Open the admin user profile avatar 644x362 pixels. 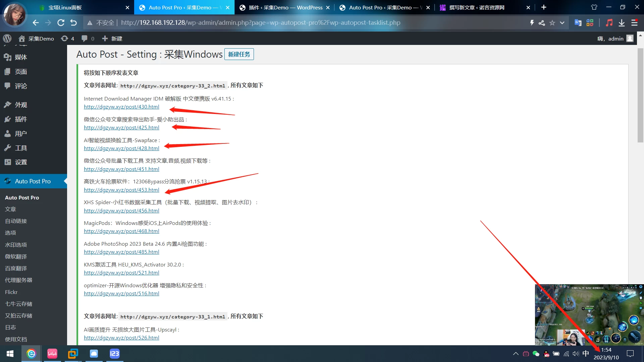pyautogui.click(x=630, y=39)
